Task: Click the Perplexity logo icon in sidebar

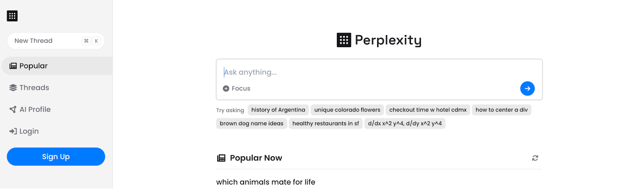Action: point(12,16)
